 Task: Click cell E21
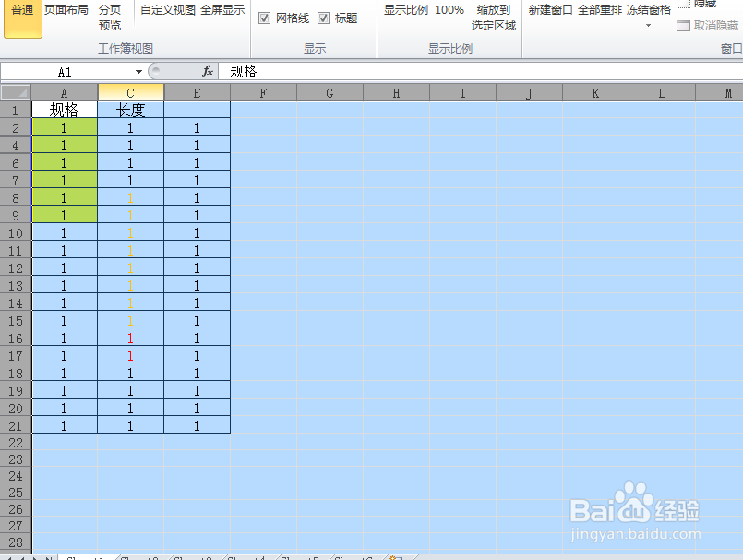(x=198, y=426)
